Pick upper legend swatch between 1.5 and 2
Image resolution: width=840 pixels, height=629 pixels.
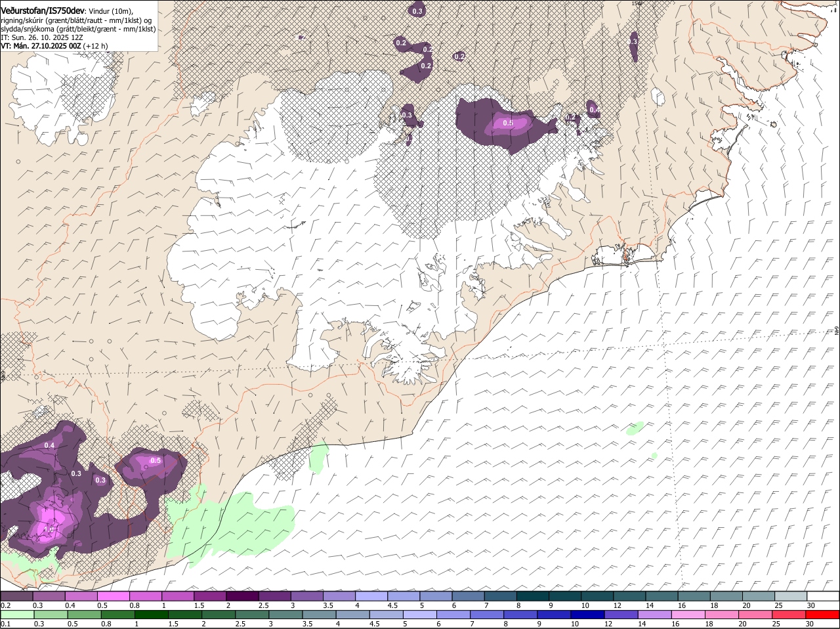coord(210,596)
